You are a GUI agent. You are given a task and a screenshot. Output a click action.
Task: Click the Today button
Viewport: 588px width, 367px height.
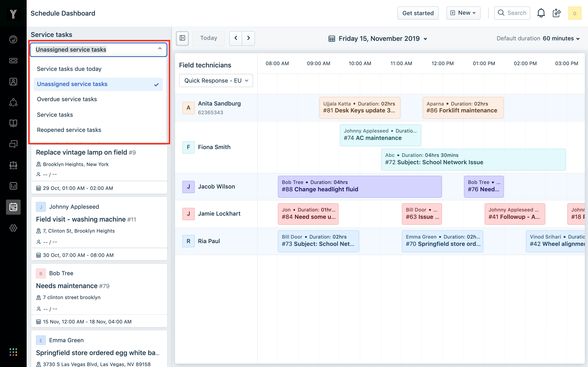[208, 38]
